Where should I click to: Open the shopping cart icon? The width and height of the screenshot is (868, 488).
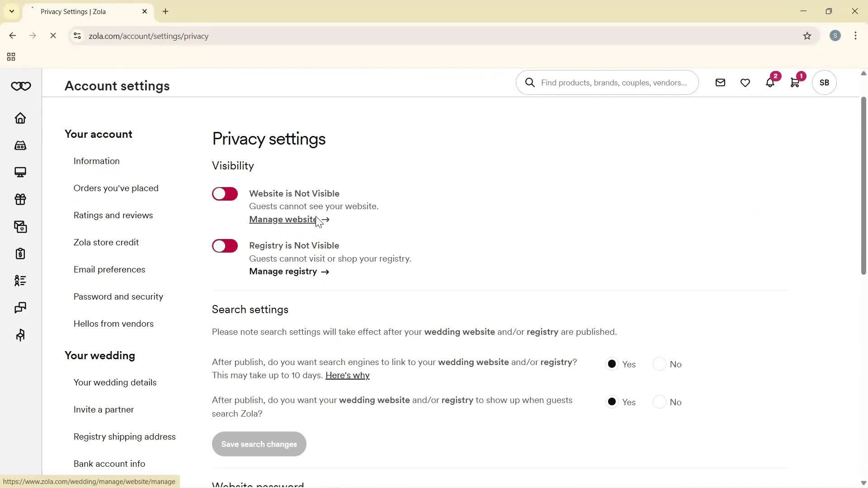pyautogui.click(x=795, y=82)
